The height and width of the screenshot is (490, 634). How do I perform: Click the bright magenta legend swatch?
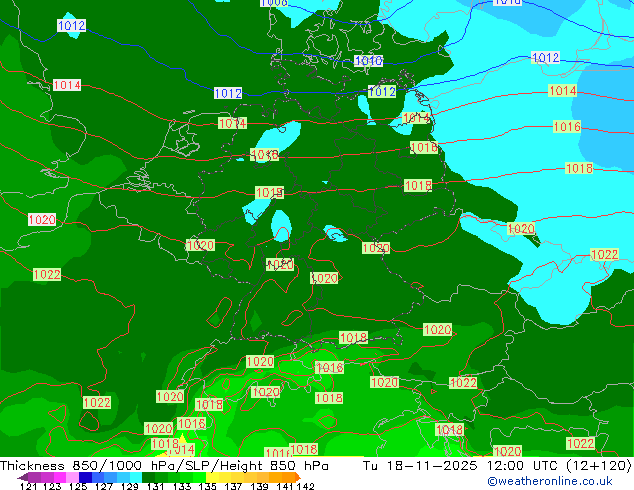coord(59,477)
